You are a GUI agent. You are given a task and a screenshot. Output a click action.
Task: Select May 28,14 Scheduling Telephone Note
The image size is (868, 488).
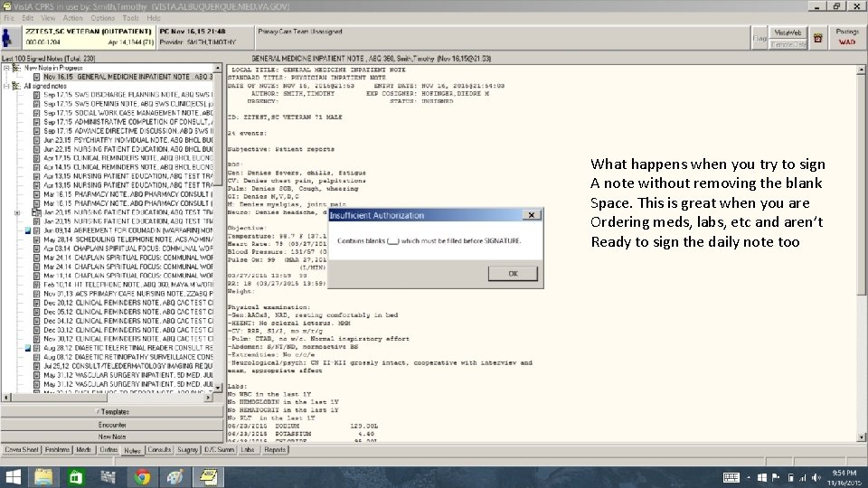coord(127,239)
